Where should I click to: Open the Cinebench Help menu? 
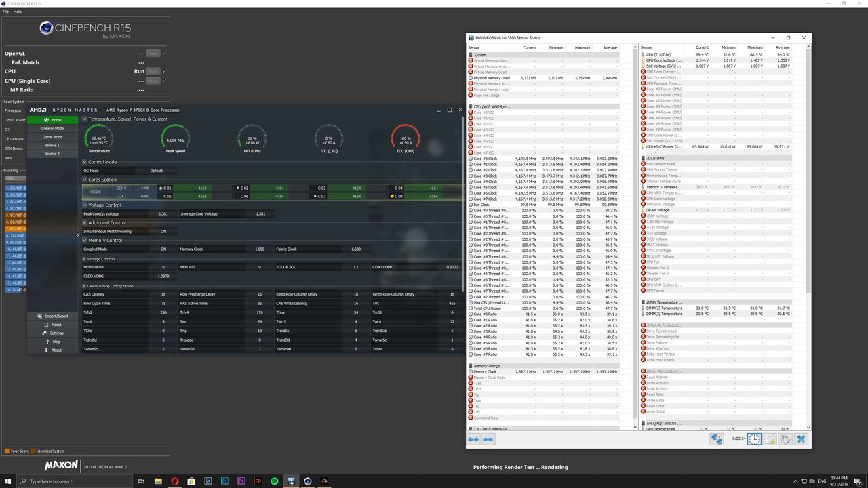[17, 12]
